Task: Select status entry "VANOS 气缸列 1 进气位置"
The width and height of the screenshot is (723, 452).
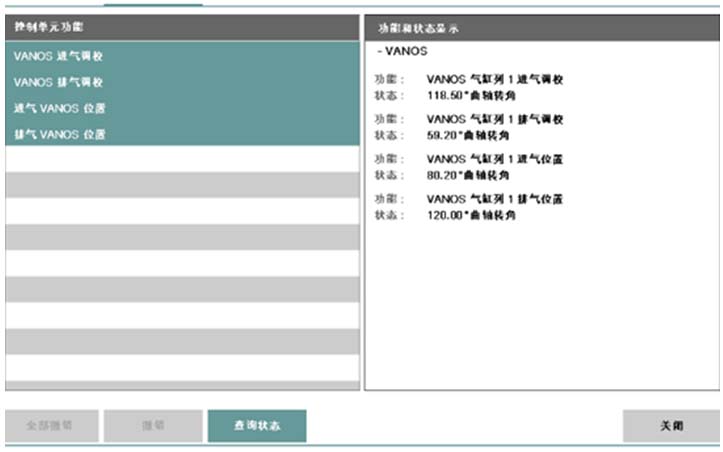Action: pos(494,159)
